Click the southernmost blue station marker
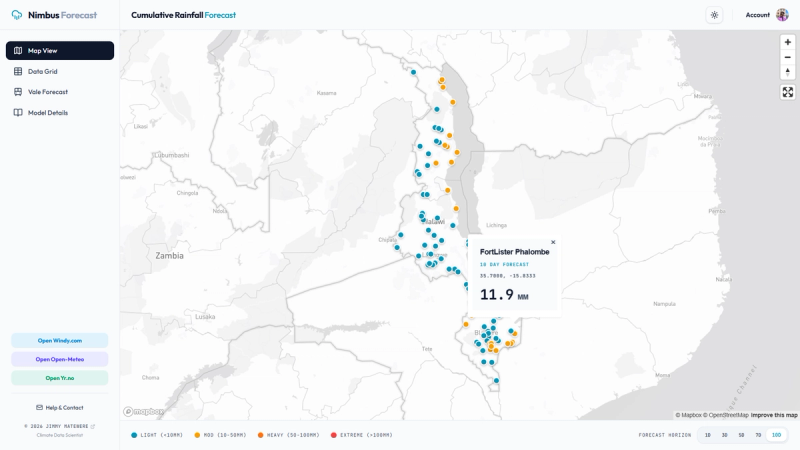Viewport: 800px width, 450px height. 496,381
